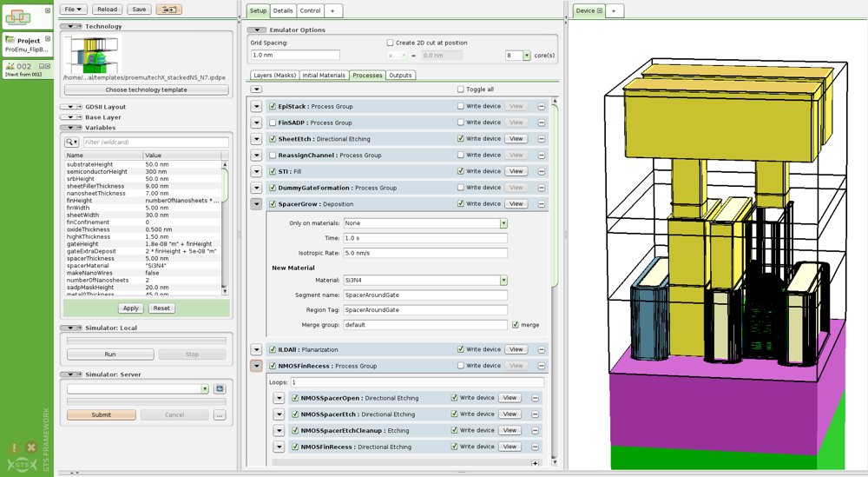Click the minus icon on ILDAll row
868x477 pixels.
click(541, 349)
